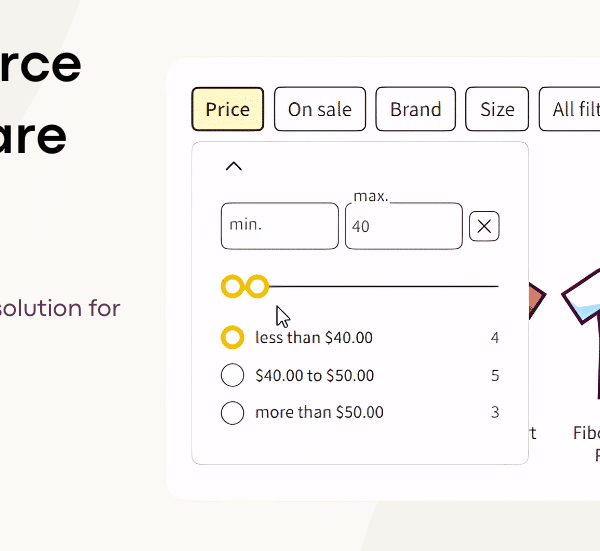This screenshot has height=551, width=600.
Task: Click the right price slider handle
Action: point(258,287)
